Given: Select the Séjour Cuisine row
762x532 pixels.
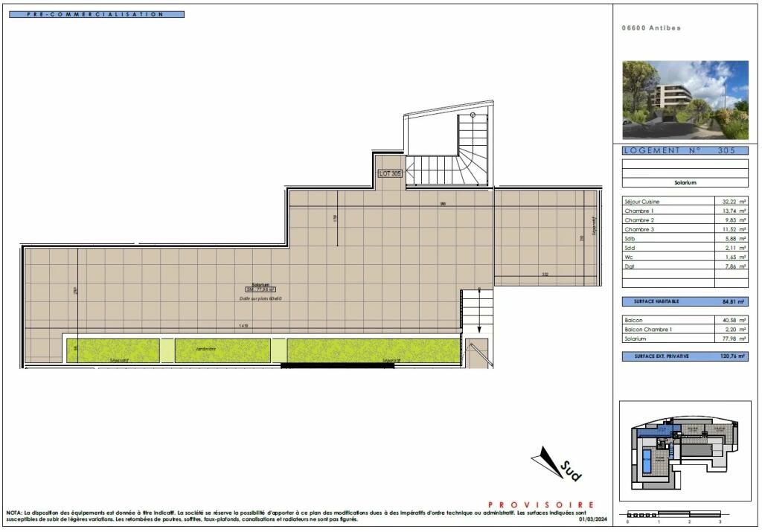Looking at the screenshot, I should (x=685, y=202).
